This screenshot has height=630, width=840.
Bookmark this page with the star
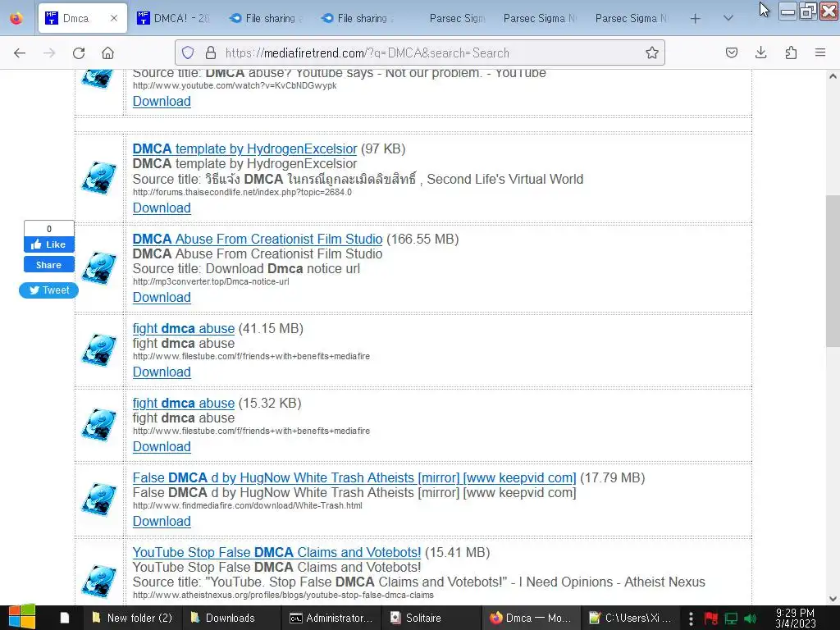pyautogui.click(x=651, y=52)
